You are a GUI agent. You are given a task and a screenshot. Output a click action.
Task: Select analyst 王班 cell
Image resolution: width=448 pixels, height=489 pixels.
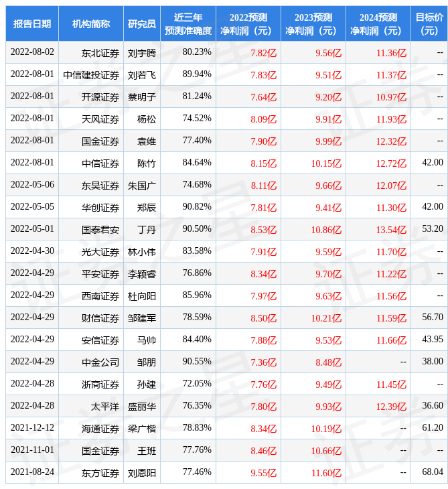141,451
